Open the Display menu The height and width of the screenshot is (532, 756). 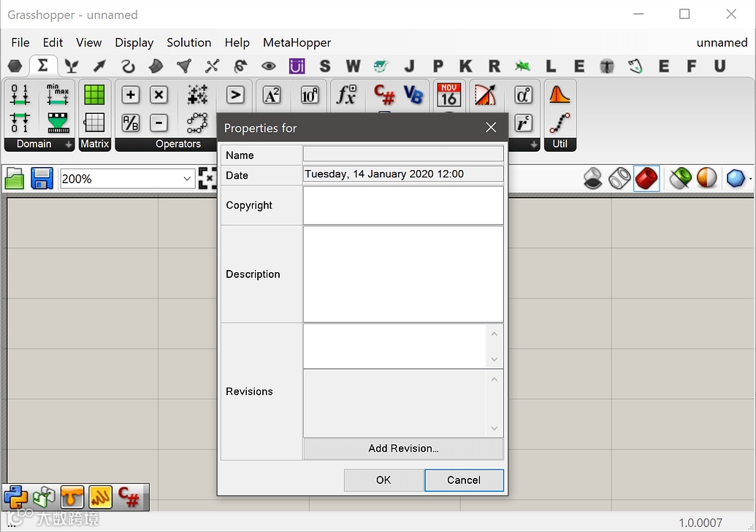click(134, 42)
